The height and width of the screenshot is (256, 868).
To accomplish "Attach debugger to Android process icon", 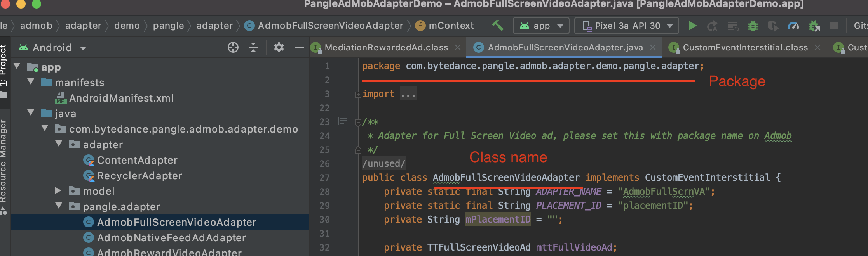I will point(814,26).
